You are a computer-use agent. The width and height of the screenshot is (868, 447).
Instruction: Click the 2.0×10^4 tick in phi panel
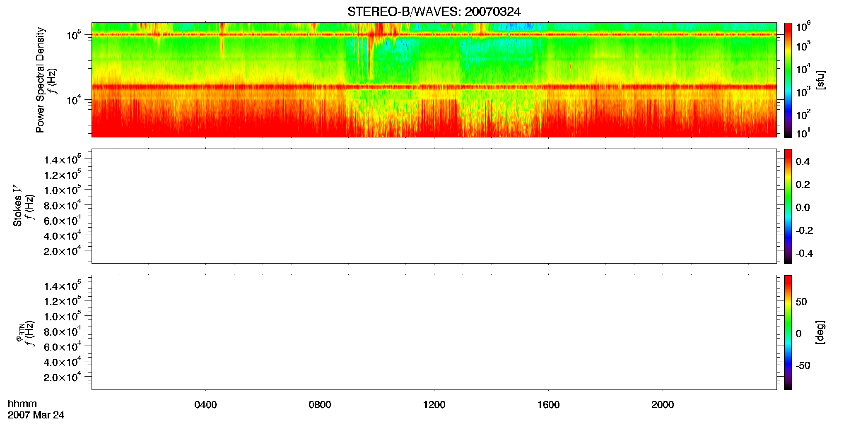(63, 377)
